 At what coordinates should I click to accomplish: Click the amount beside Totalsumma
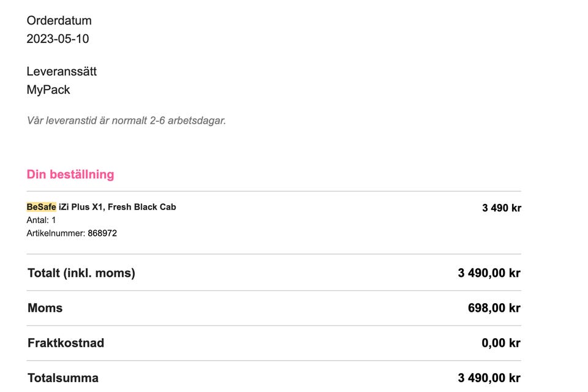coord(489,378)
